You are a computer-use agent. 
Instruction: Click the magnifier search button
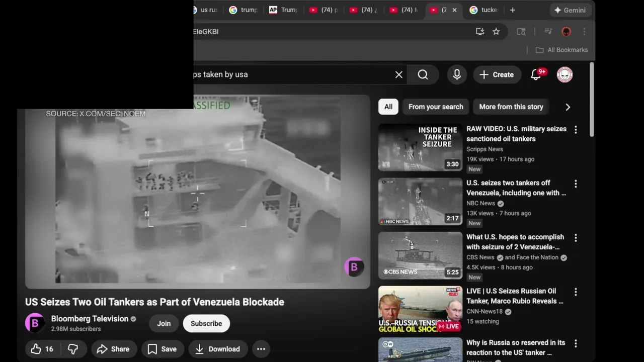423,74
